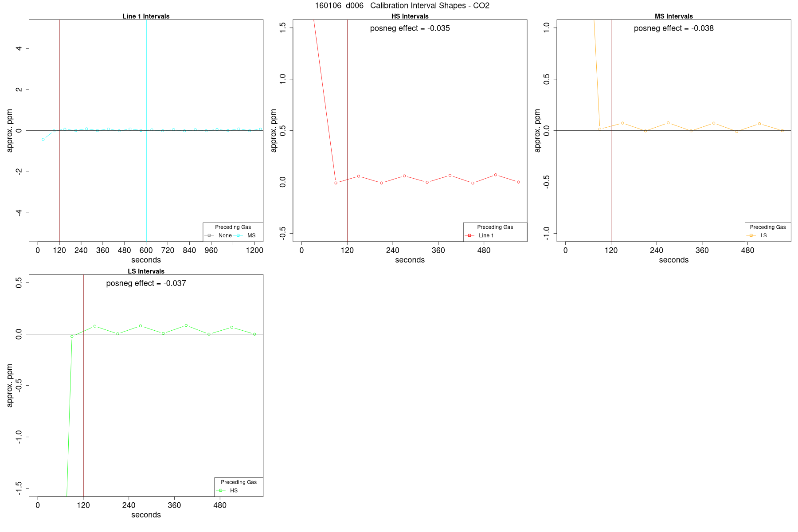Select the "MS Intervals" panel title

click(673, 16)
